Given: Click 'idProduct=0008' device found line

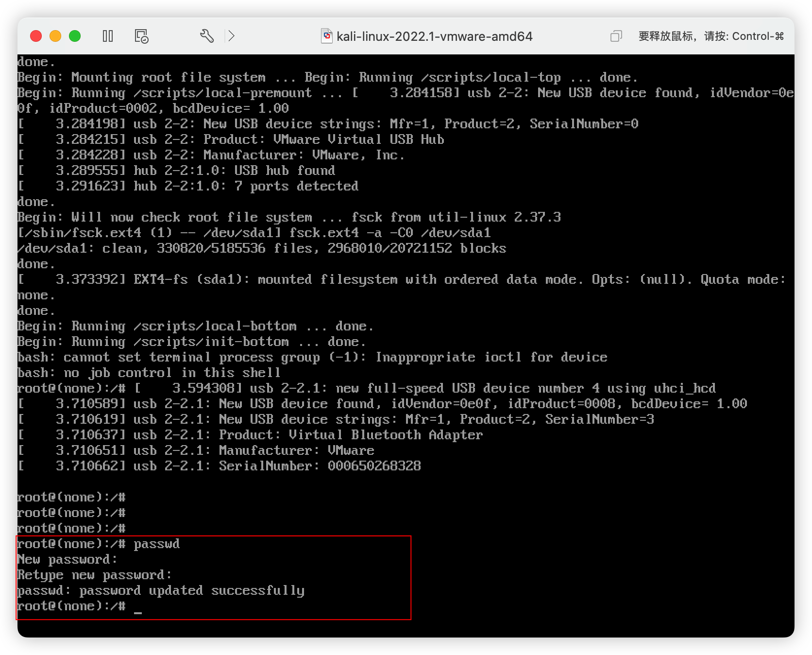Looking at the screenshot, I should click(382, 404).
